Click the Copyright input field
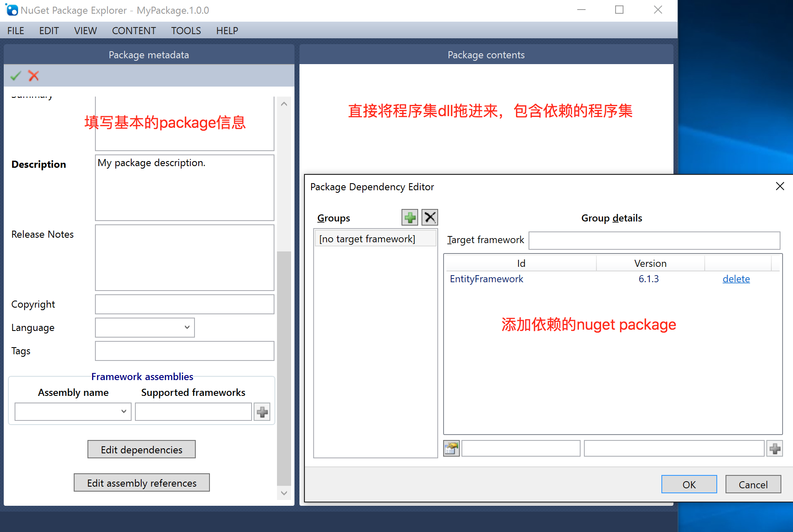Image resolution: width=793 pixels, height=532 pixels. 185,304
